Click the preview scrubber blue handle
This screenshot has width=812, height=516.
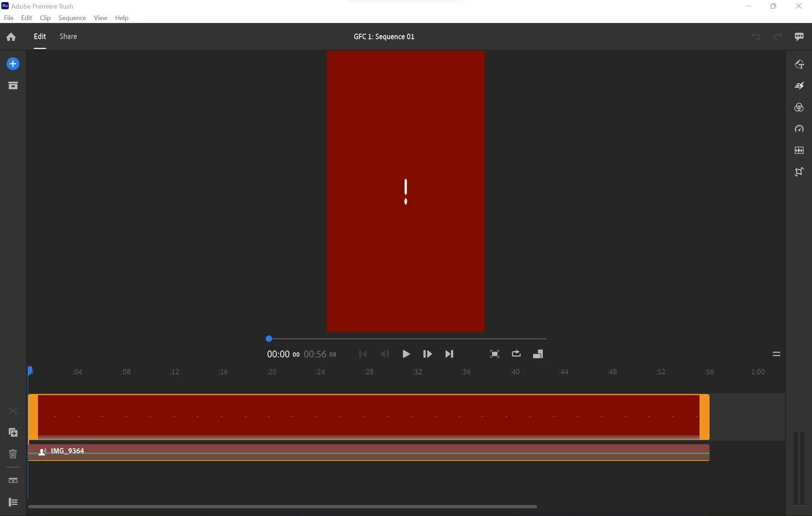click(269, 339)
